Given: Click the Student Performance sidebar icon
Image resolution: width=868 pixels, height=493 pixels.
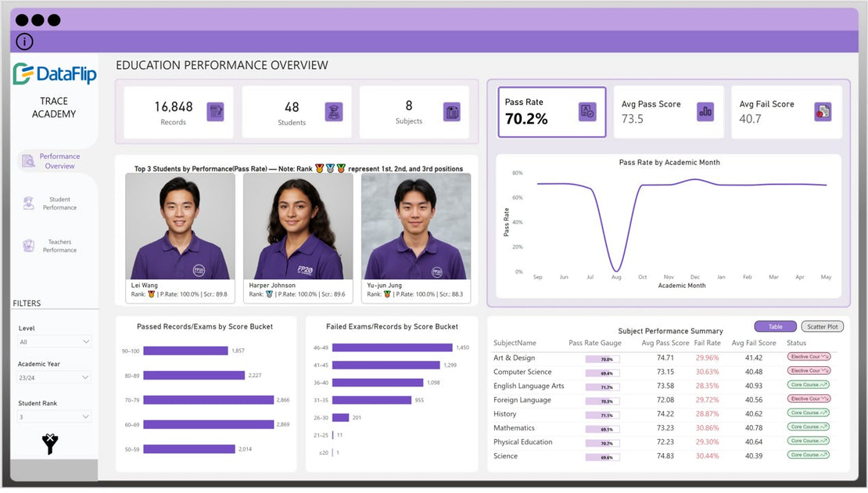Looking at the screenshot, I should (x=29, y=203).
